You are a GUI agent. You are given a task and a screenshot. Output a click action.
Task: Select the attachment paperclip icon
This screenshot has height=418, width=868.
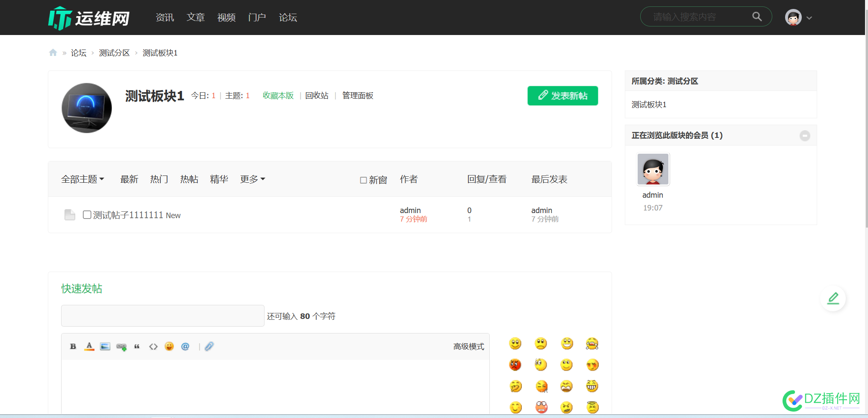click(209, 346)
